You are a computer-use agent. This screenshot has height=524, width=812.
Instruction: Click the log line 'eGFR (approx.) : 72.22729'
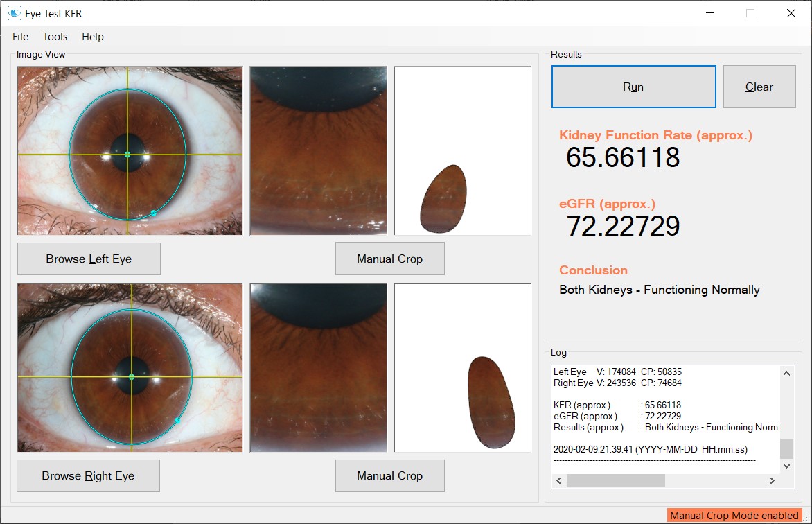coord(617,416)
